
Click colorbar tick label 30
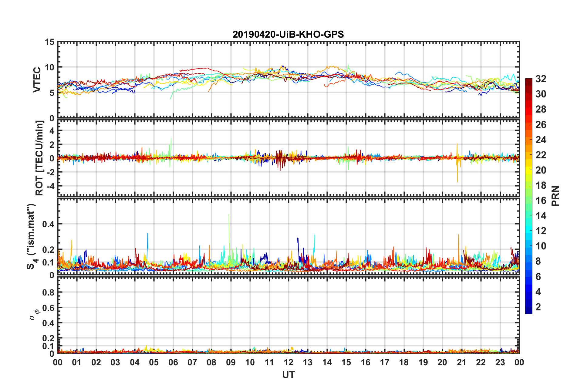[541, 94]
